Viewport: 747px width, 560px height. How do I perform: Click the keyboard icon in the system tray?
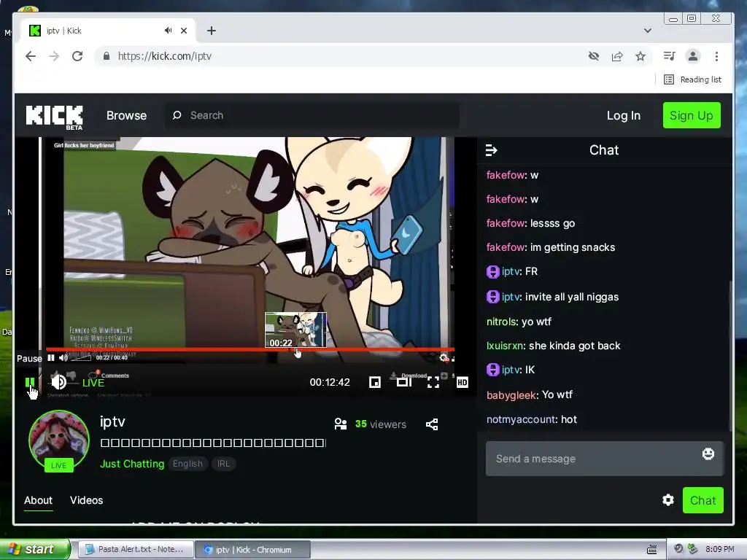tap(651, 550)
